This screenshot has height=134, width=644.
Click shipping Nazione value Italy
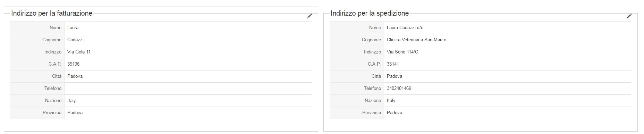click(391, 101)
